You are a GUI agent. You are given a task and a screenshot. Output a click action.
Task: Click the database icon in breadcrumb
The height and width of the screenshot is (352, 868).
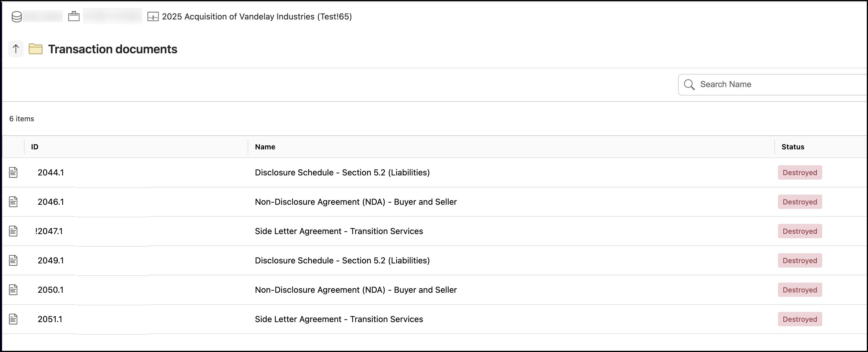coord(16,16)
